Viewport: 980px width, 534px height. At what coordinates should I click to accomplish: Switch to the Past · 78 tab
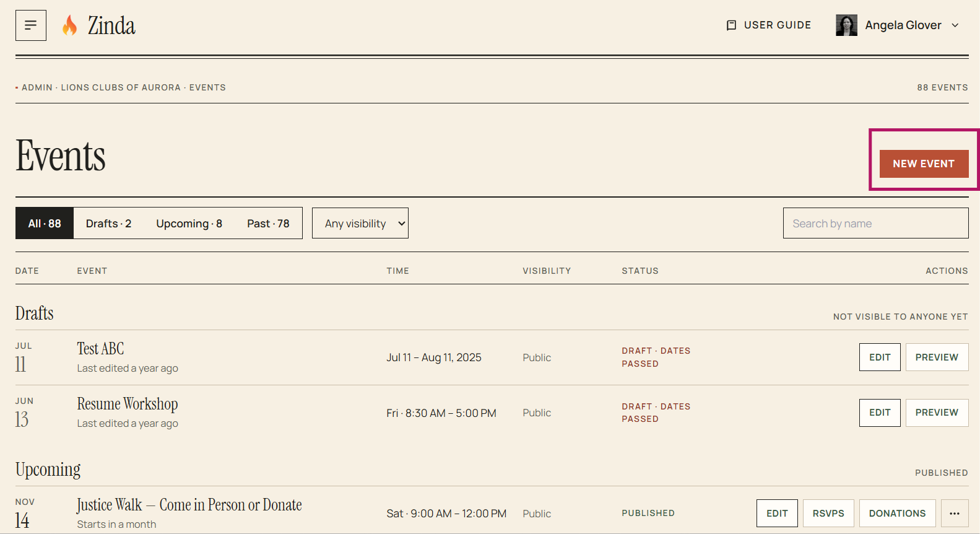point(268,223)
